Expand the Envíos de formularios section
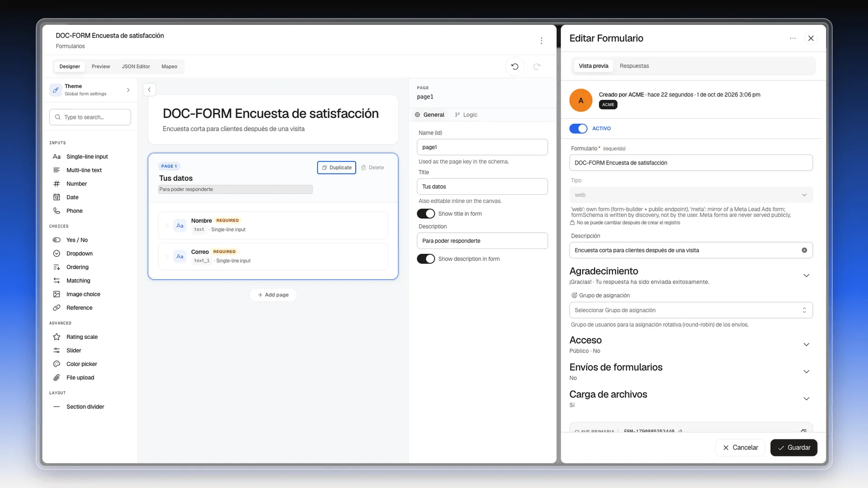This screenshot has width=868, height=488. click(806, 372)
